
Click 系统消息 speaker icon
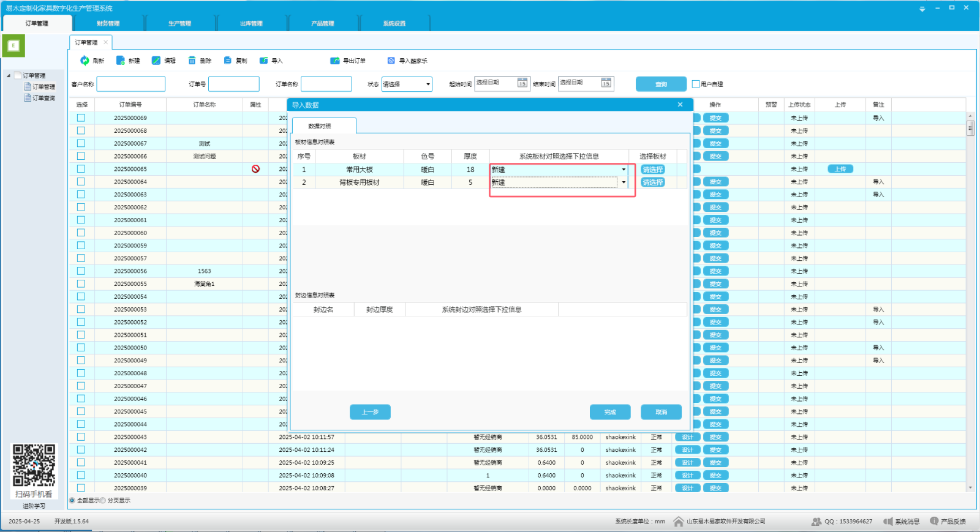(x=888, y=522)
